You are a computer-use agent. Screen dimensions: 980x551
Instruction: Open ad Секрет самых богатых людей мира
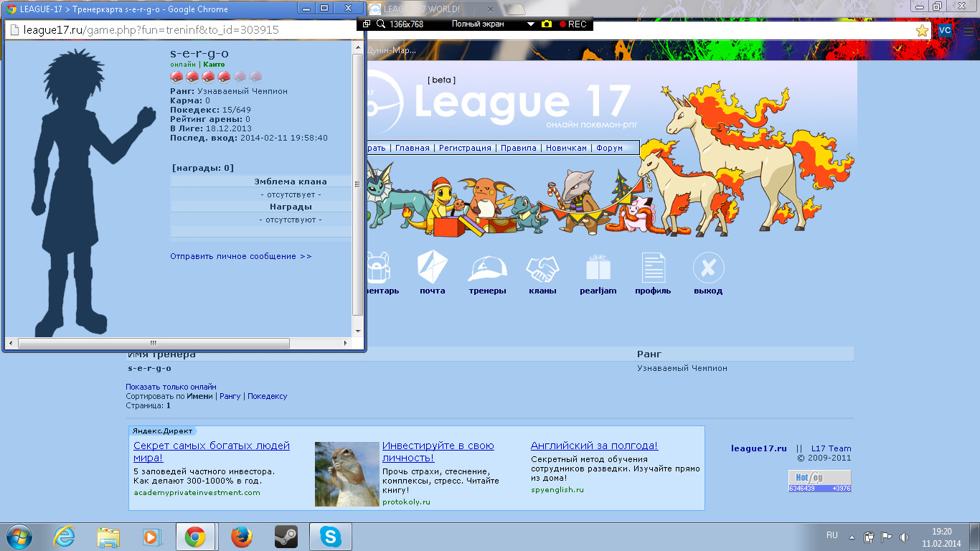212,451
